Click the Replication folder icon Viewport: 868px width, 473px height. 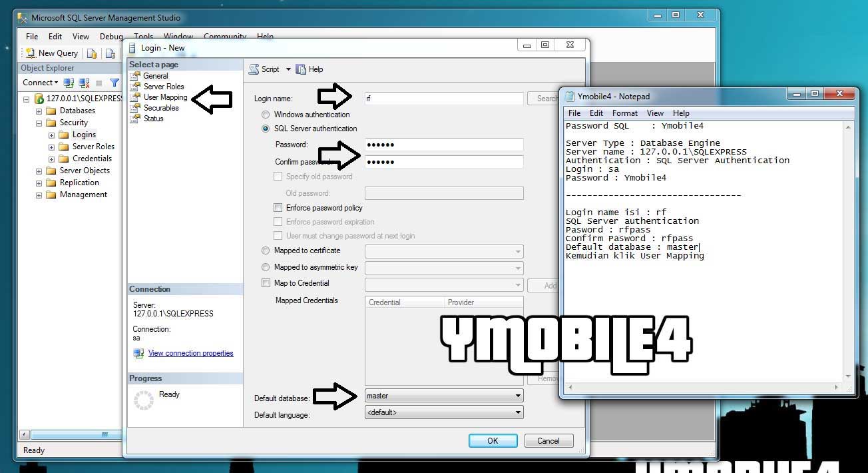point(51,183)
